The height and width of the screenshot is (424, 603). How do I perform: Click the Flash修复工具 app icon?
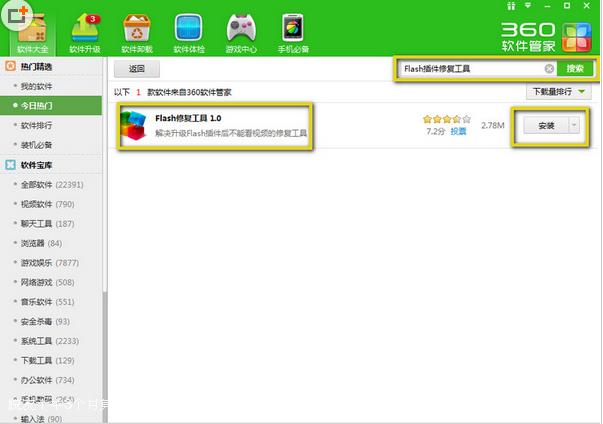136,128
